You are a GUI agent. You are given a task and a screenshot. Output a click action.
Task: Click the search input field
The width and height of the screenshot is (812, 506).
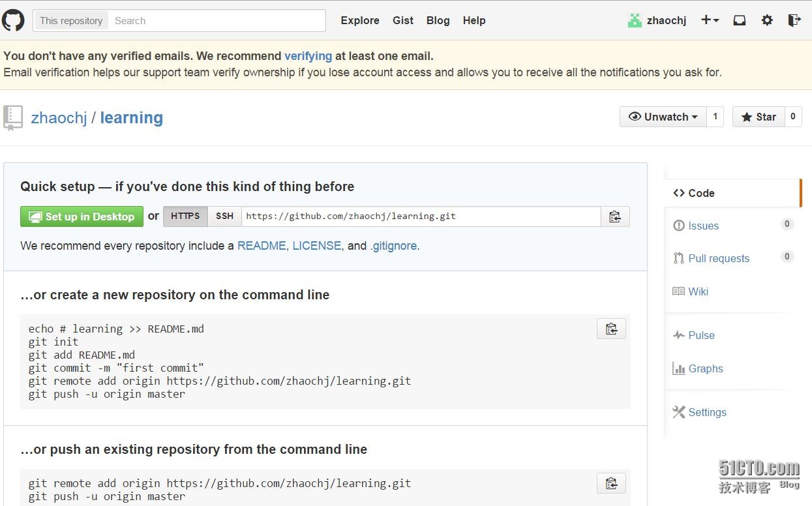pos(217,21)
